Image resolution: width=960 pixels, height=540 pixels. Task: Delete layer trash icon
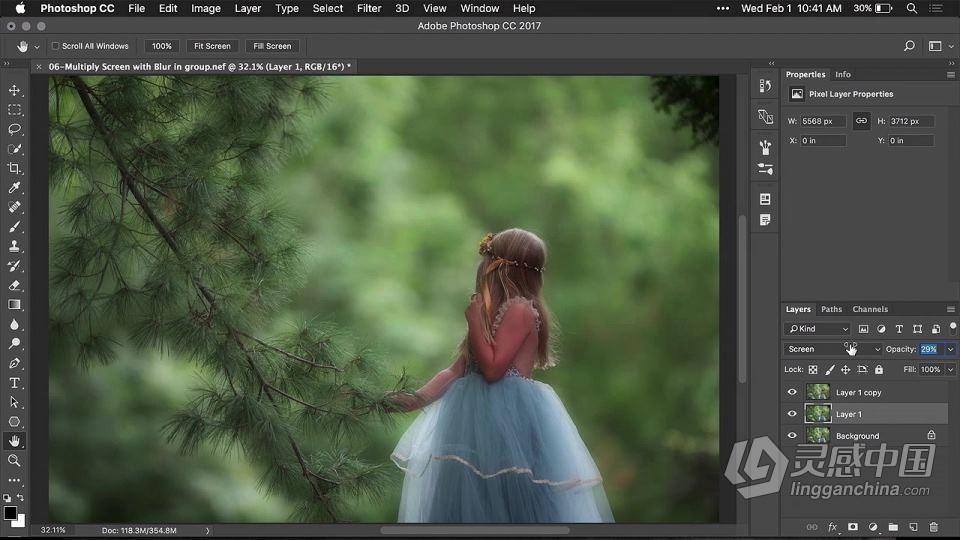(x=934, y=527)
